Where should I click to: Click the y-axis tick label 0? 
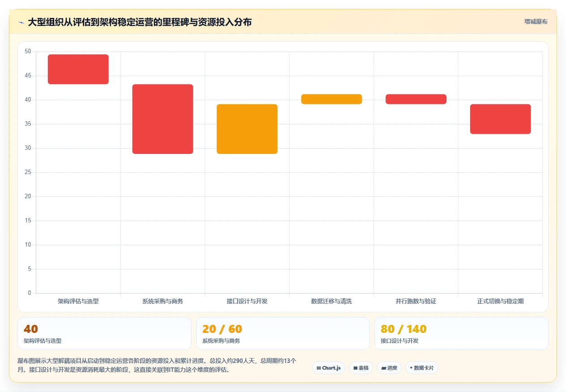tap(30, 293)
